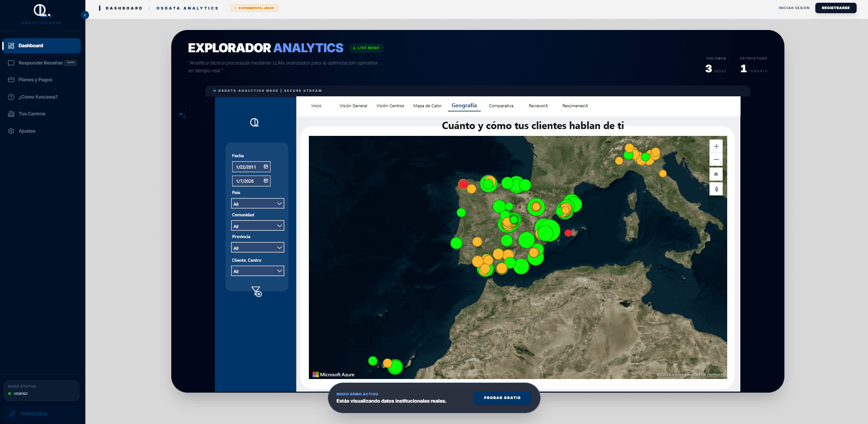868x424 pixels.
Task: Open the Comparativa tab
Action: 501,106
